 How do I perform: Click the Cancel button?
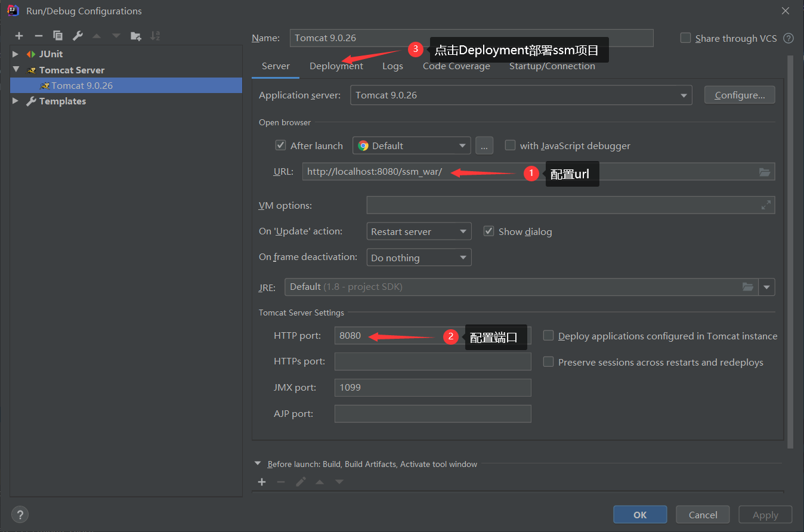pyautogui.click(x=703, y=515)
